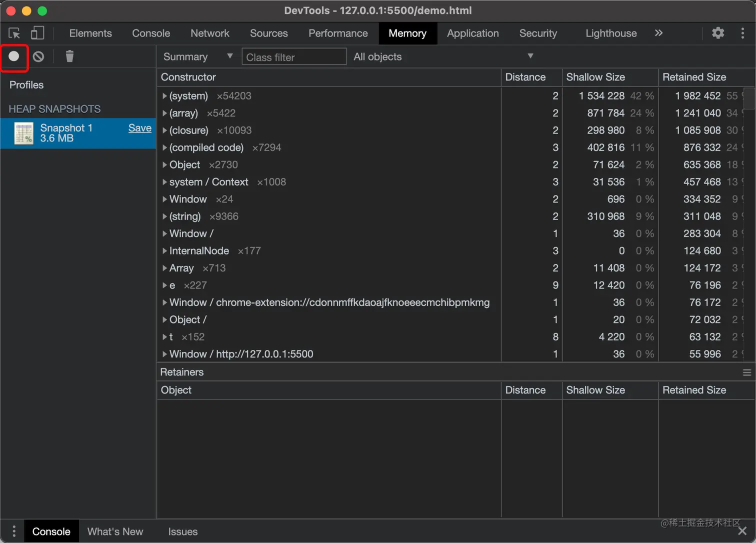Sort by Distance column in the constructor table
The image size is (756, 543).
tap(531, 77)
